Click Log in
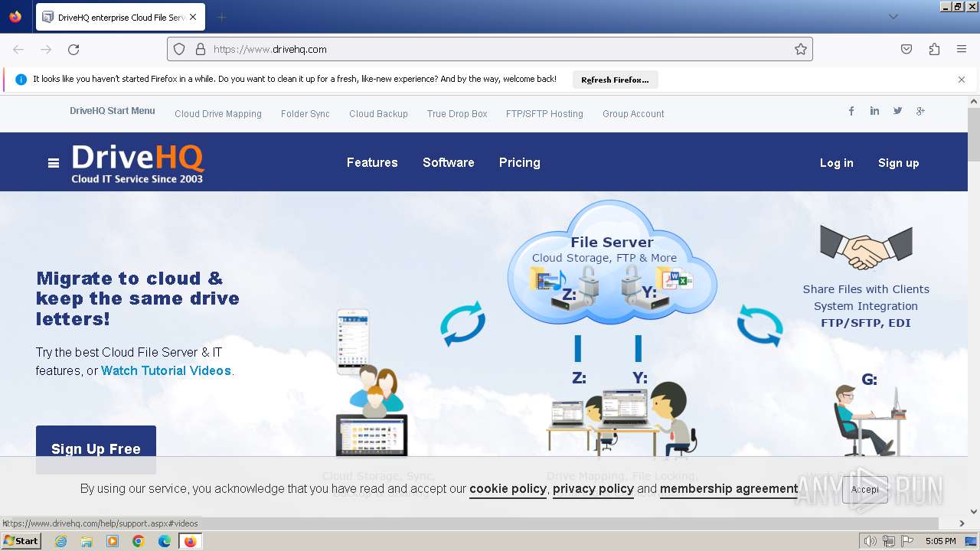 coord(836,163)
